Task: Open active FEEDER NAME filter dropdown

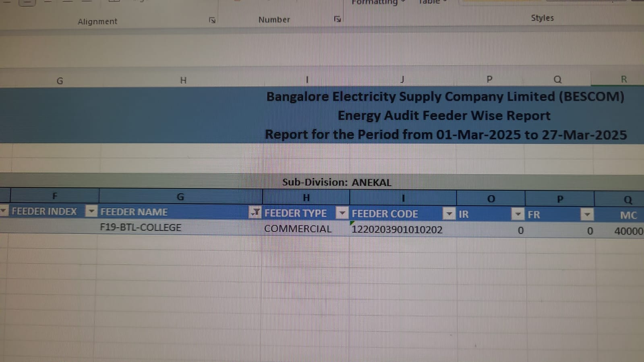Action: pos(255,212)
